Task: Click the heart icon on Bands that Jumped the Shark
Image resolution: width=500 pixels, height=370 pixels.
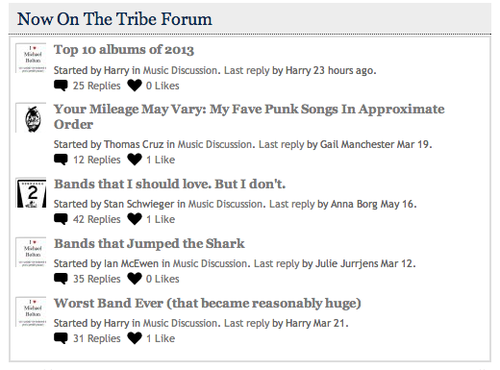Action: [135, 279]
